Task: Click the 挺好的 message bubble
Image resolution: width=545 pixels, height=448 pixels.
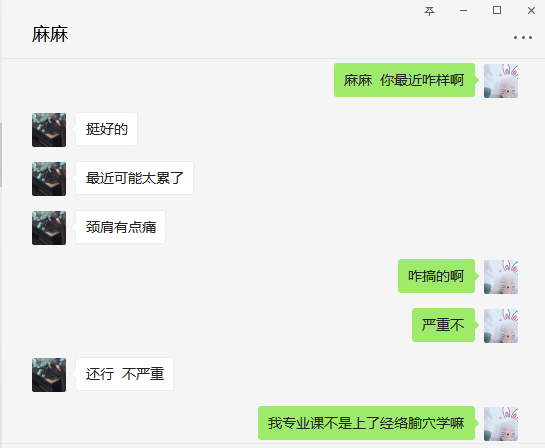Action: (x=106, y=129)
